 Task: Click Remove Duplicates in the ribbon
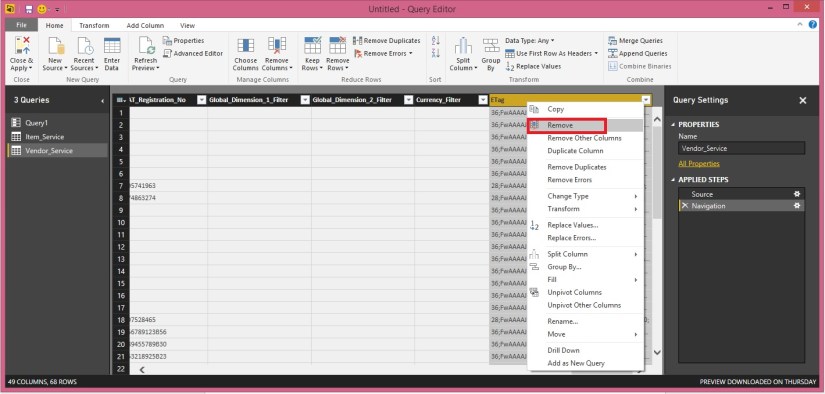pos(387,41)
